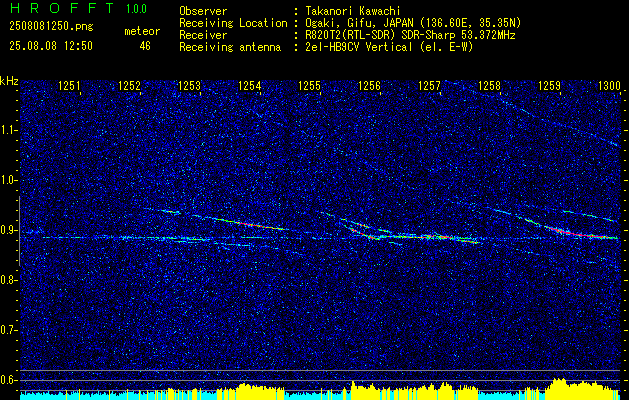Screen dimensions: 629x400
Task: Click the 1252 time marker
Action: coord(130,86)
